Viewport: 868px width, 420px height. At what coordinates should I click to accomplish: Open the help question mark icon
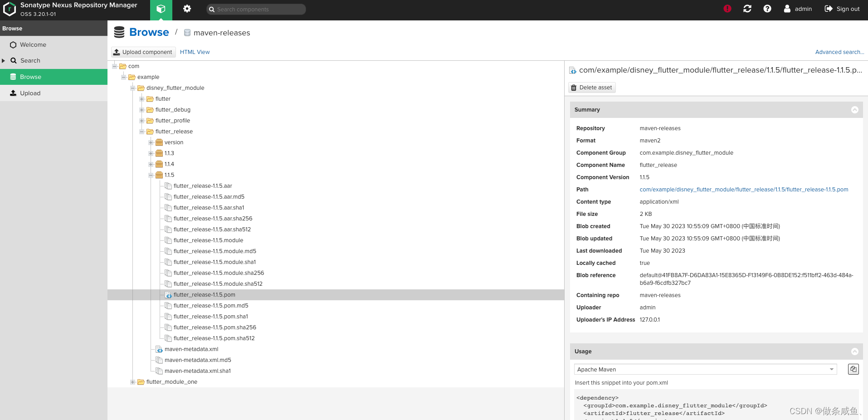click(767, 9)
